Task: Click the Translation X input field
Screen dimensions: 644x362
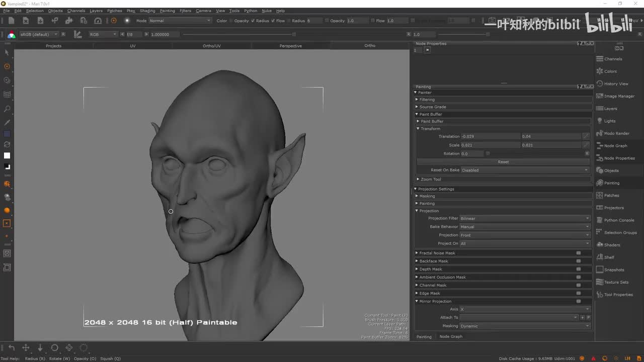Action: pos(490,136)
